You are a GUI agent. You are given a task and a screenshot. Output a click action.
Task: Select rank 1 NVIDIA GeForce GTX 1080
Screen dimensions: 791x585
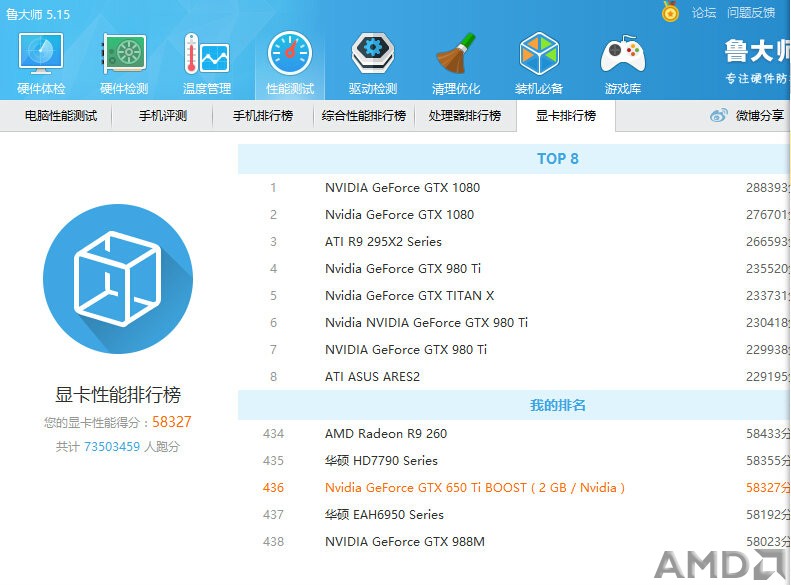pos(514,188)
